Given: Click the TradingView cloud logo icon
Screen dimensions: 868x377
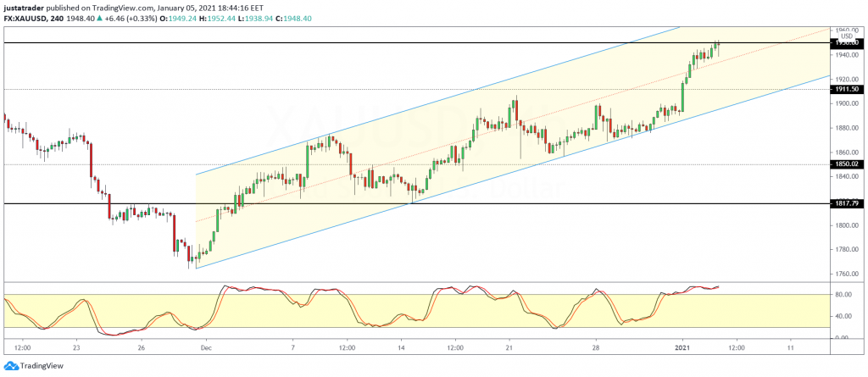Looking at the screenshot, I should [x=11, y=368].
